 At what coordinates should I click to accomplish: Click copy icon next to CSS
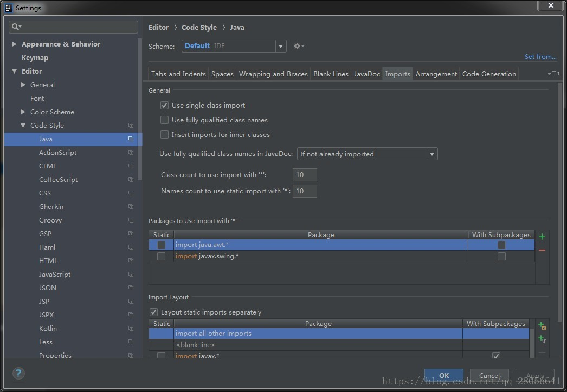tap(131, 193)
